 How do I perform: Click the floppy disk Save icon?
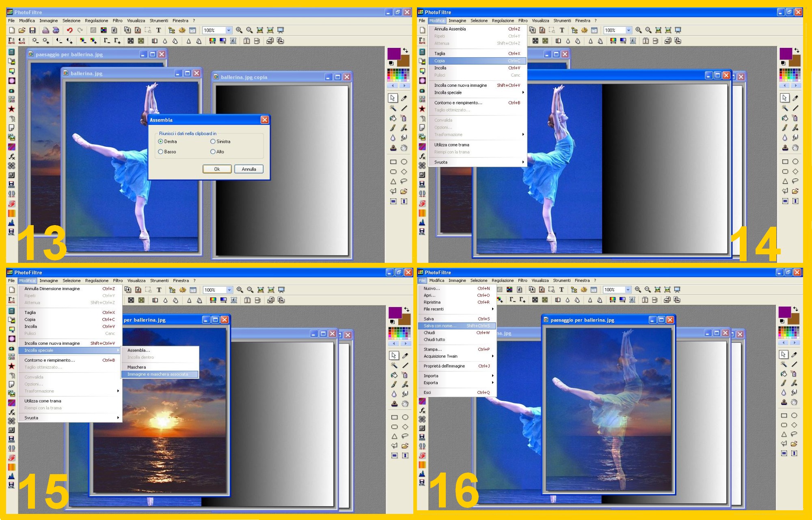32,30
